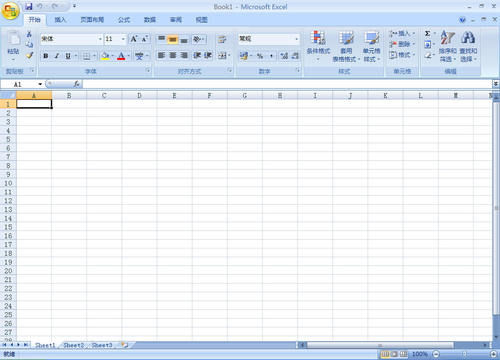Click the Delete cells (删除) button
The height and width of the screenshot is (360, 500).
[402, 44]
